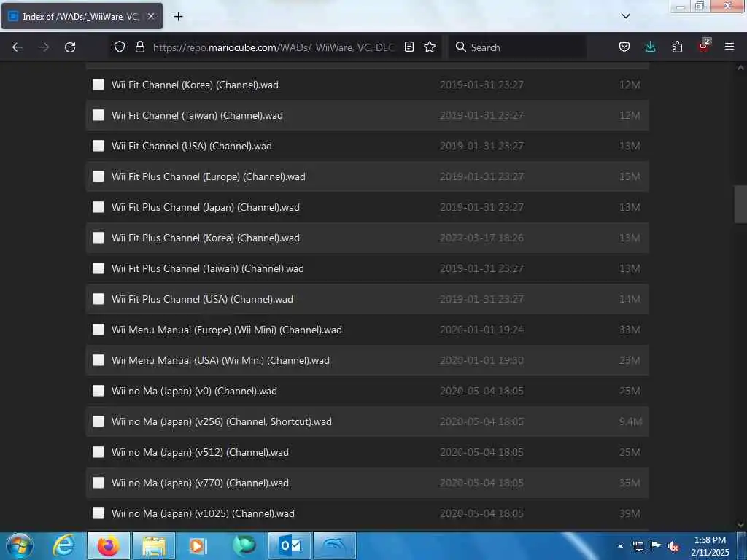Switch to Firefox taskbar icon
This screenshot has width=747, height=560.
click(x=109, y=545)
